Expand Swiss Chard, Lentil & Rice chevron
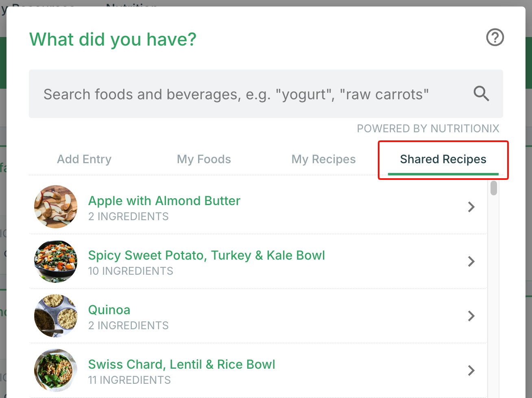The width and height of the screenshot is (532, 398). coord(471,370)
